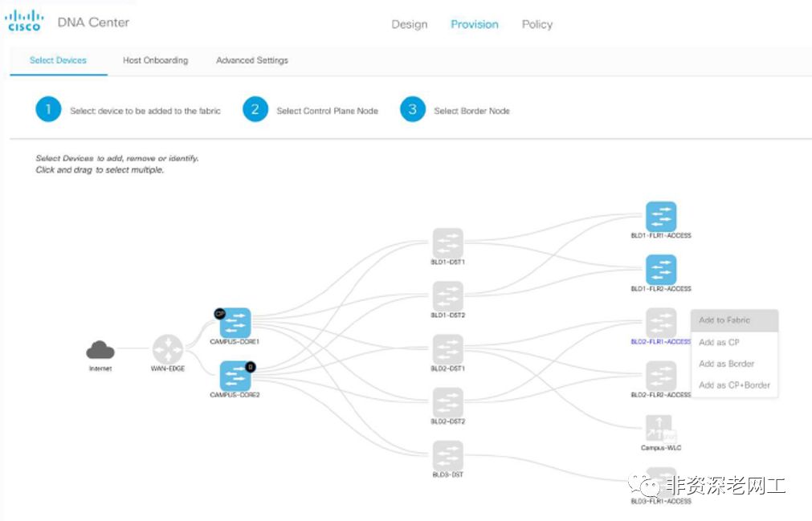Open the Policy menu
The width and height of the screenshot is (812, 521).
pos(537,24)
